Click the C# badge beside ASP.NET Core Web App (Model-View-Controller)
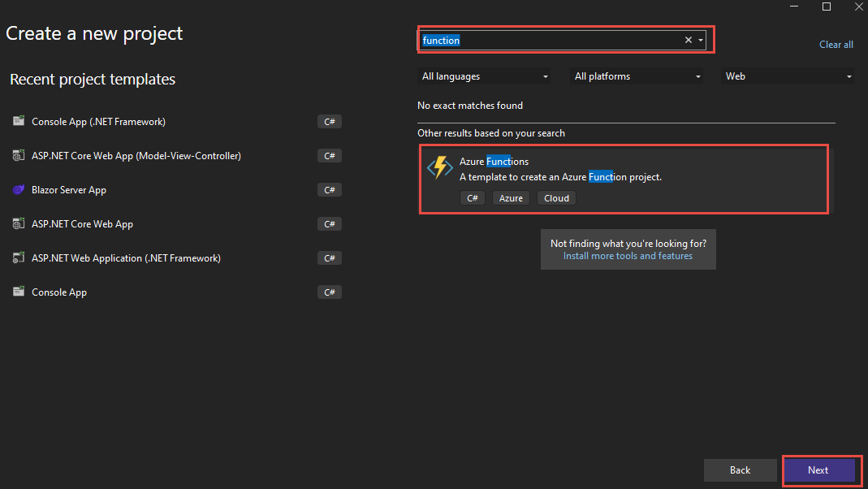This screenshot has width=868, height=489. point(330,156)
